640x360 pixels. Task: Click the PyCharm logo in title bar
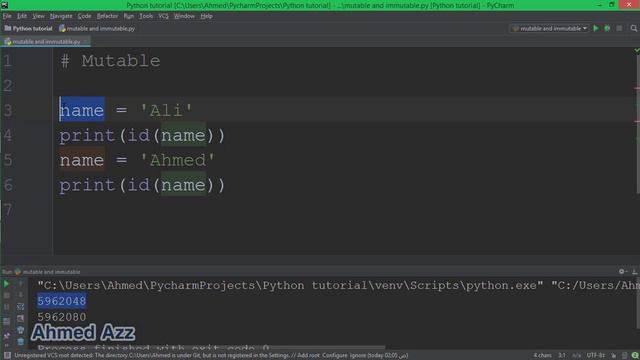pos(4,5)
